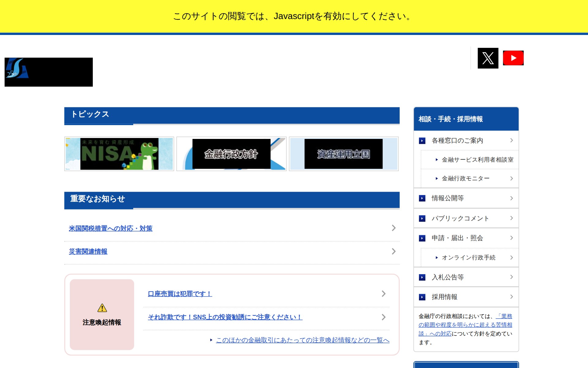Image resolution: width=588 pixels, height=368 pixels.
Task: Click chevron on 災害関連情報 row
Action: click(x=394, y=251)
